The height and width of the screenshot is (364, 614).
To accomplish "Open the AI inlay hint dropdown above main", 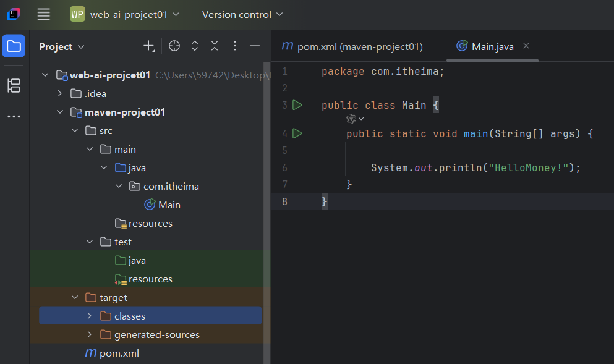I will 355,119.
